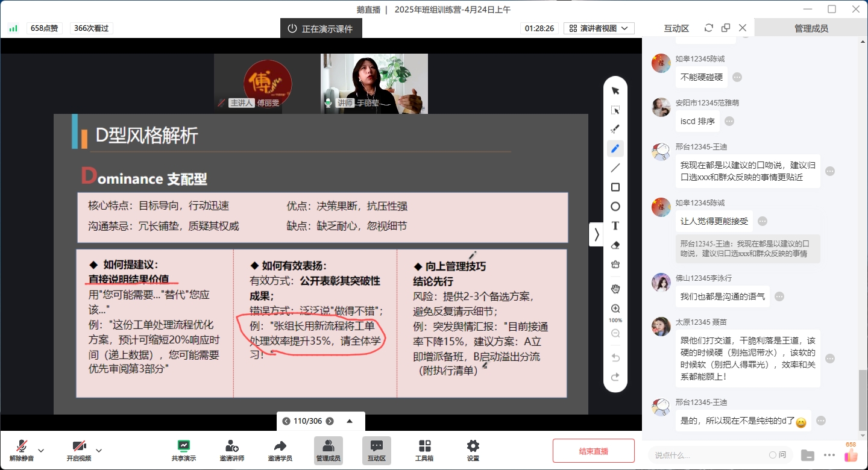The height and width of the screenshot is (470, 868).
Task: Unmute microphone with 解除静音
Action: pos(22,450)
